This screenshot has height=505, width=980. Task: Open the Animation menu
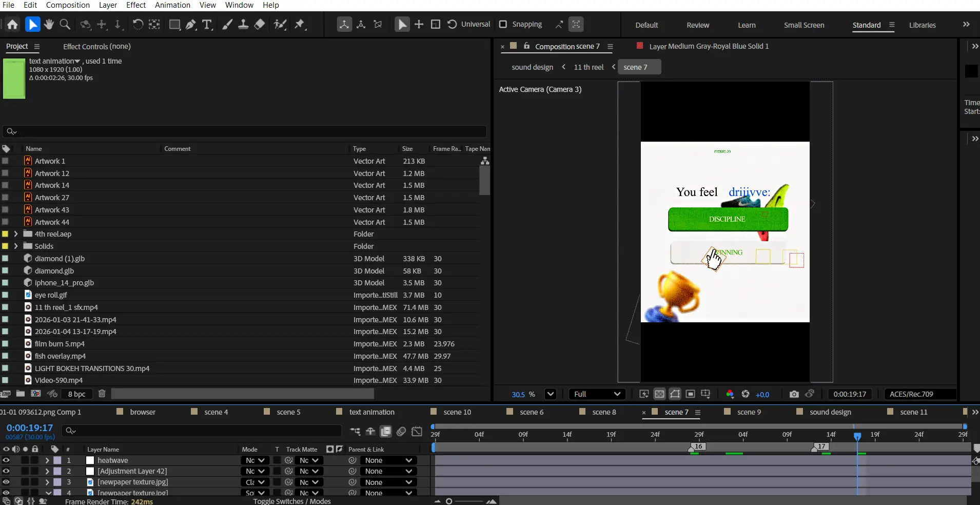(x=172, y=5)
